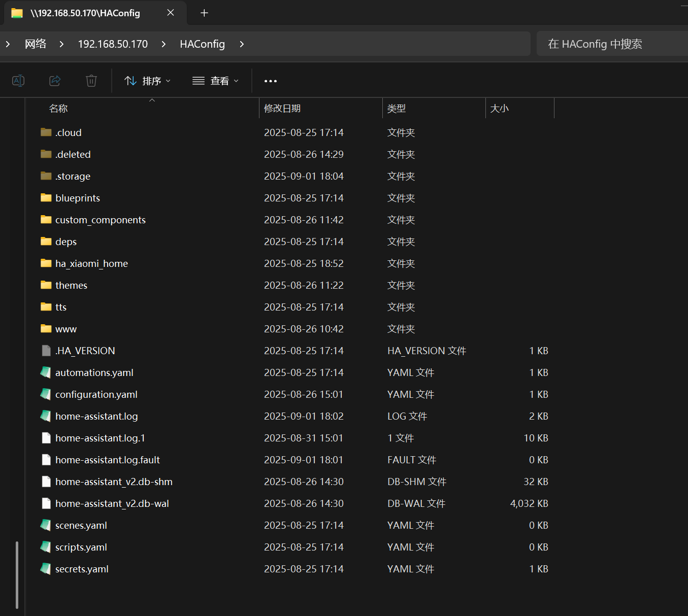Select the configuration.yaml file icon

tap(46, 394)
